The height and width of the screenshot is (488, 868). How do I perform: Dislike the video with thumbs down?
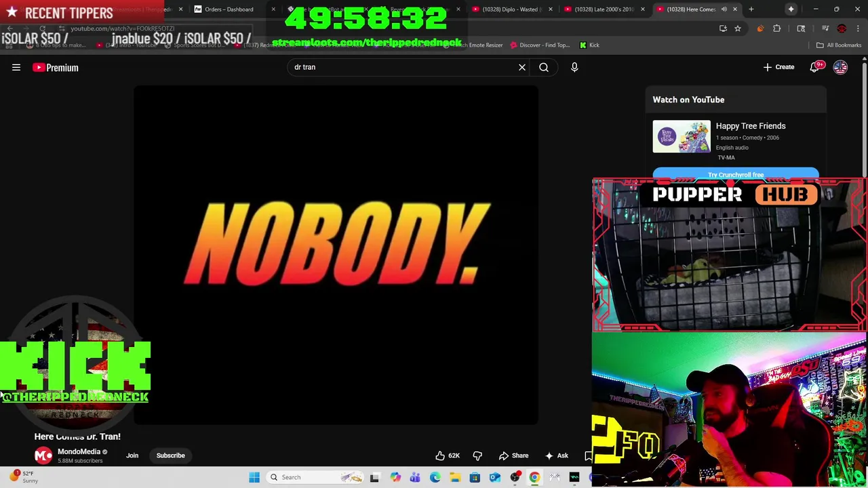(x=477, y=455)
